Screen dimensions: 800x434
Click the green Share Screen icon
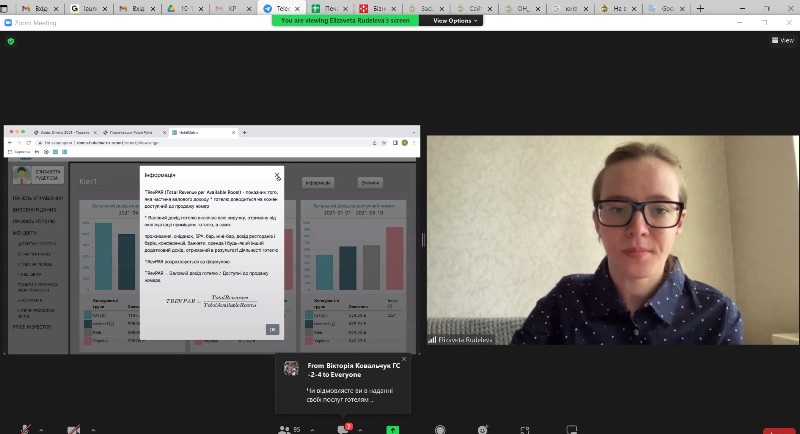[393, 429]
